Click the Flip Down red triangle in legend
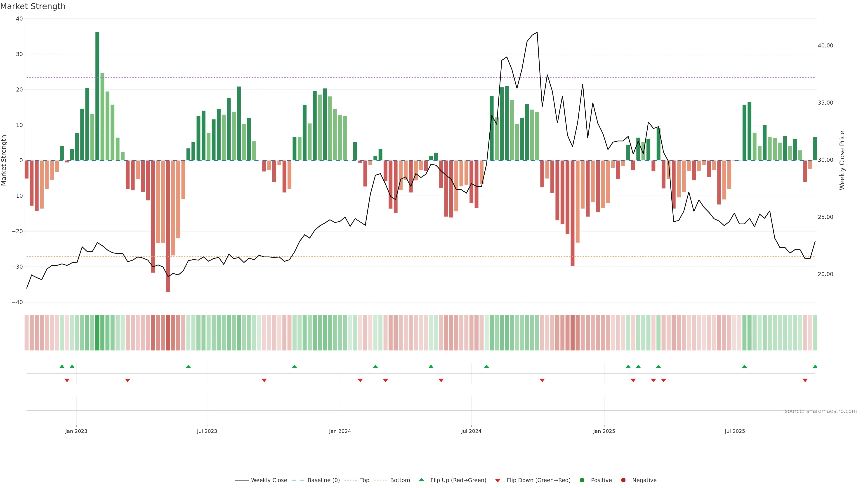 coord(498,481)
